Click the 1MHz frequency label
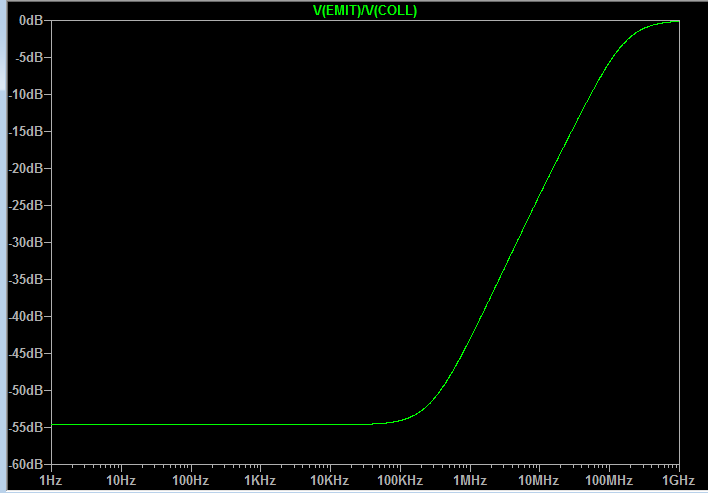This screenshot has height=493, width=708. (x=470, y=480)
